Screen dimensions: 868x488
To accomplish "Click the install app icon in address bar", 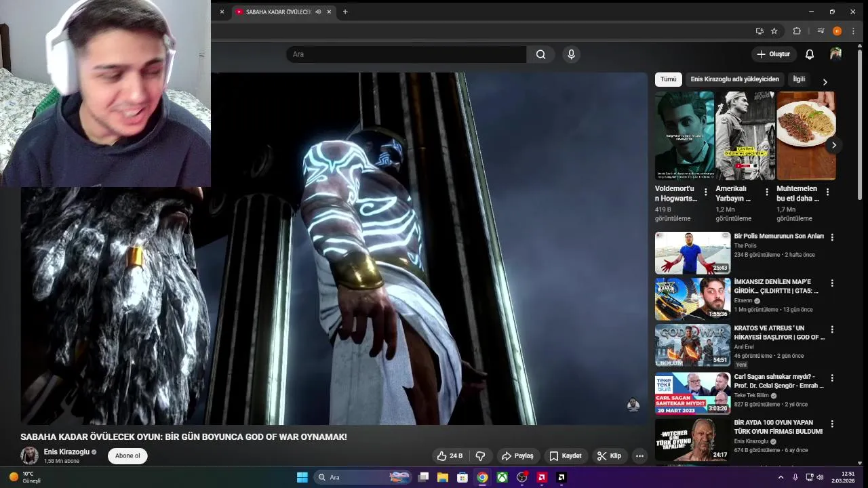I will point(759,30).
